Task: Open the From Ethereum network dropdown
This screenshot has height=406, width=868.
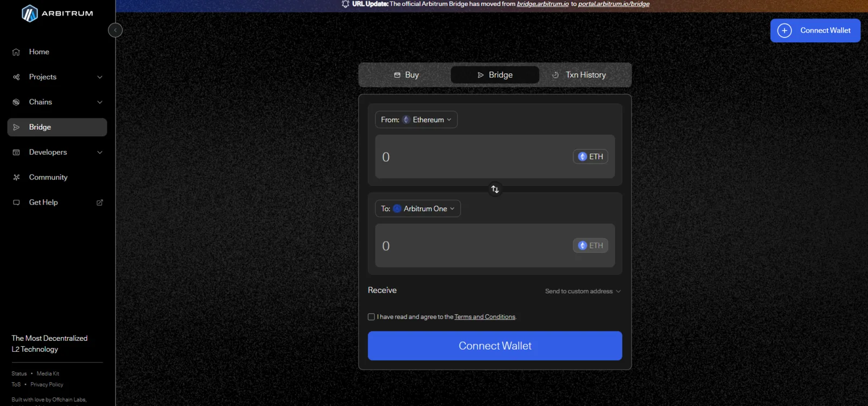Action: (416, 120)
